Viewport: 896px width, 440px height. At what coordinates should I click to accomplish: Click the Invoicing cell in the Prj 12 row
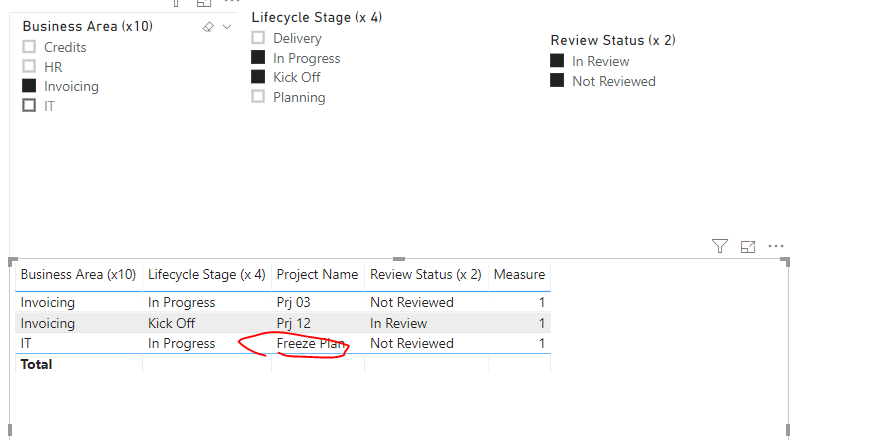(x=47, y=323)
